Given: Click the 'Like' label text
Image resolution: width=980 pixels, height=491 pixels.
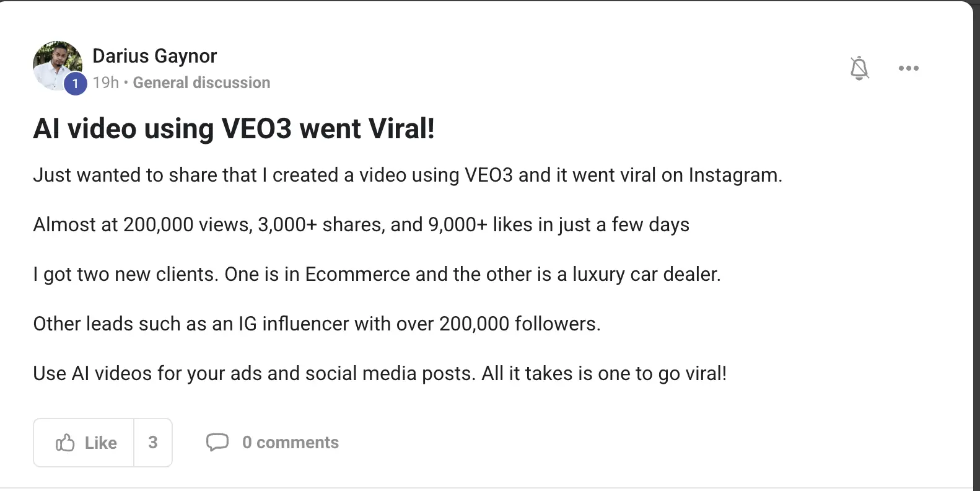Looking at the screenshot, I should pyautogui.click(x=101, y=443).
